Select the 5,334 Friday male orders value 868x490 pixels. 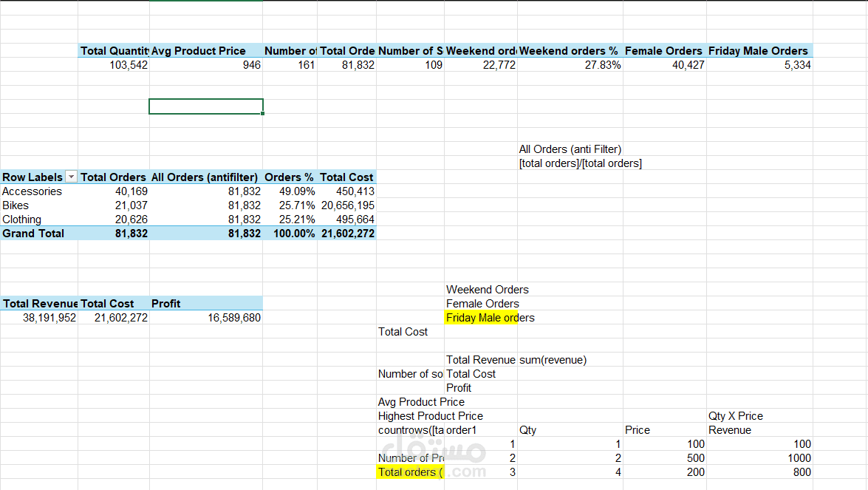click(759, 65)
